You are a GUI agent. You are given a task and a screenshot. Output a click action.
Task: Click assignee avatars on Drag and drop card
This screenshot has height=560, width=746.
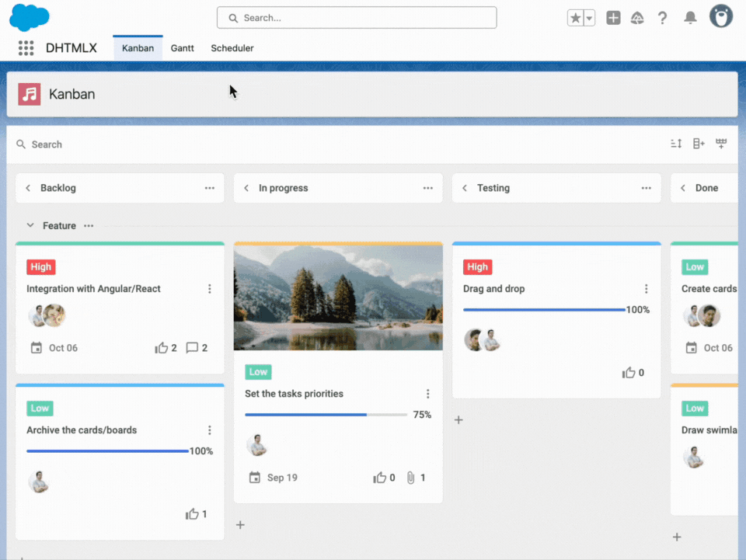tap(483, 340)
